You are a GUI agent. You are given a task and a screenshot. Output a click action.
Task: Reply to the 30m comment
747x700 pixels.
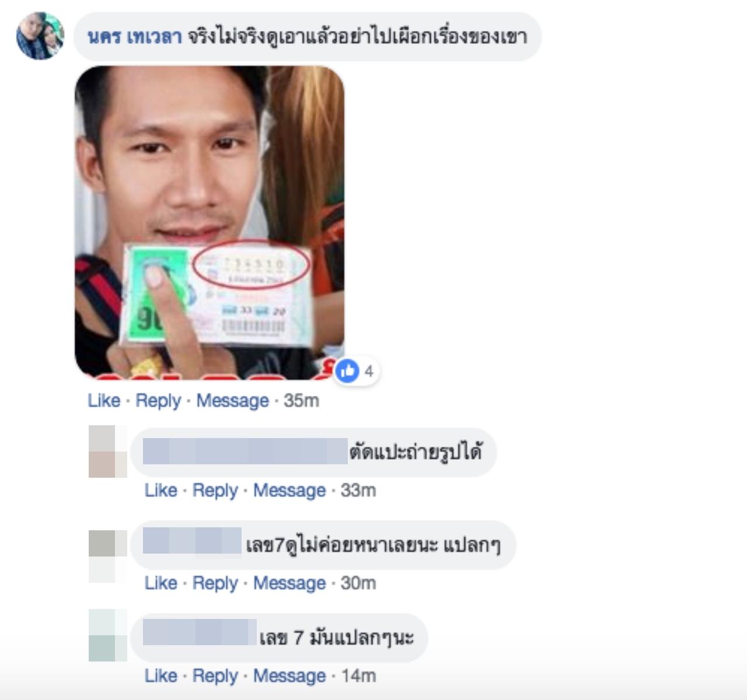[x=215, y=583]
